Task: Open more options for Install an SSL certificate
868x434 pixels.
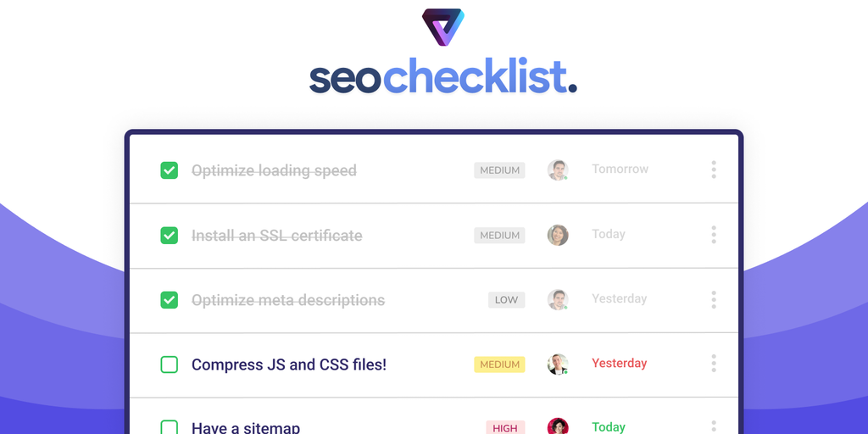Action: (714, 235)
